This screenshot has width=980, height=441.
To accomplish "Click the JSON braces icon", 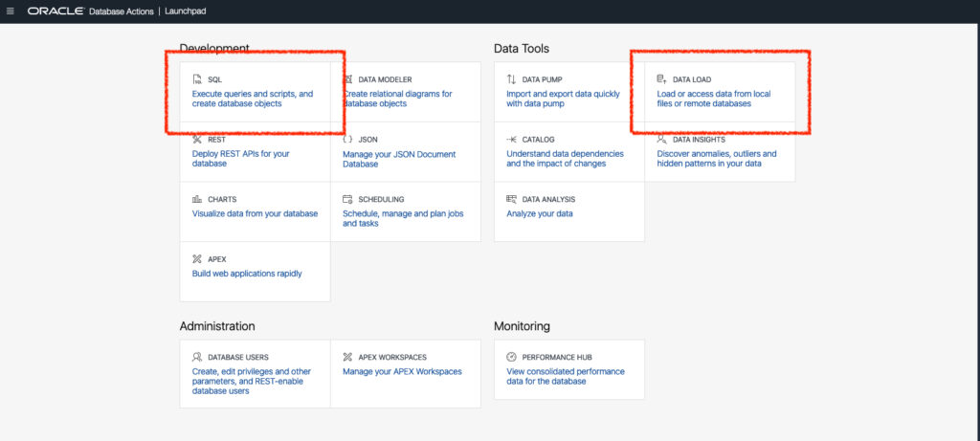I will [347, 140].
